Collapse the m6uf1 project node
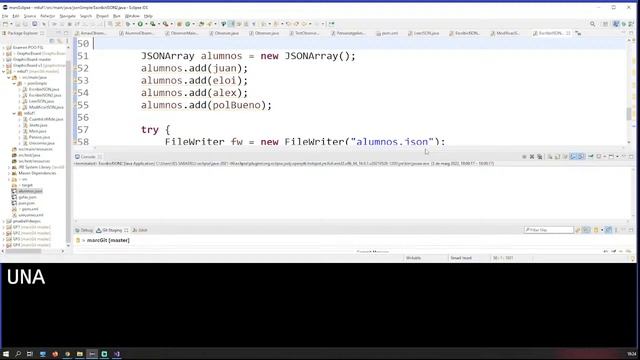This screenshot has width=640, height=360. point(4,71)
